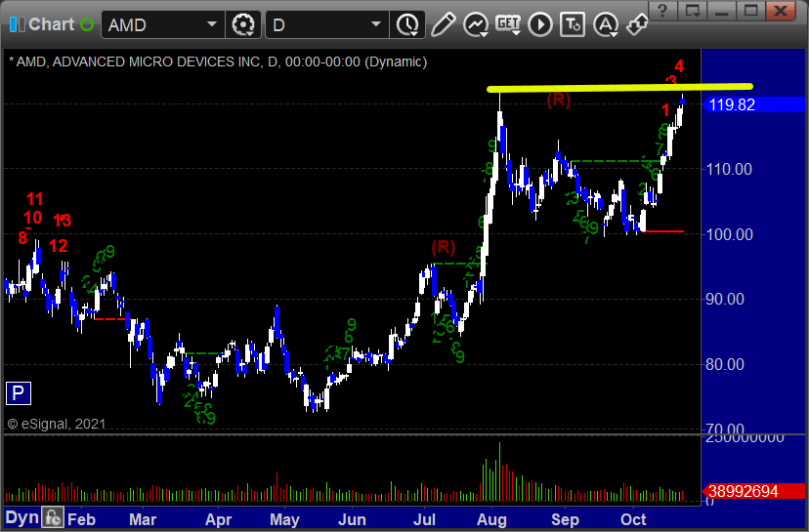
Task: Click the 100.00 price axis label
Action: (x=729, y=234)
